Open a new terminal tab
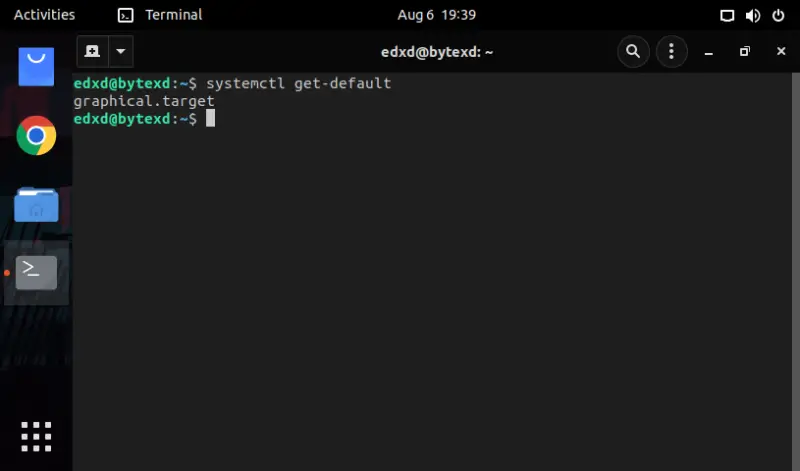The image size is (800, 471). pyautogui.click(x=92, y=52)
